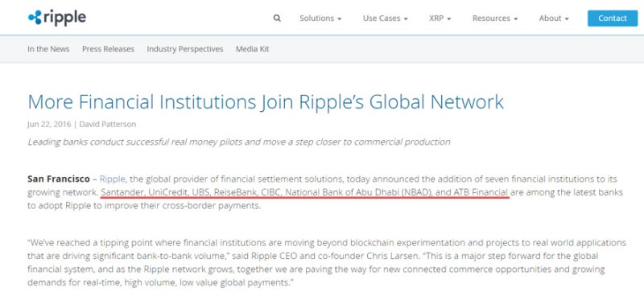Image resolution: width=644 pixels, height=296 pixels.
Task: Open the Press Releases section
Action: (x=108, y=49)
